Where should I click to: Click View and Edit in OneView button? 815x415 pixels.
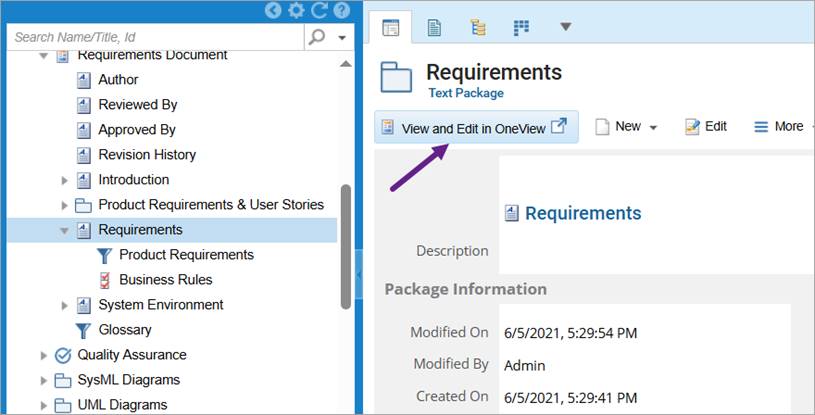pos(476,127)
